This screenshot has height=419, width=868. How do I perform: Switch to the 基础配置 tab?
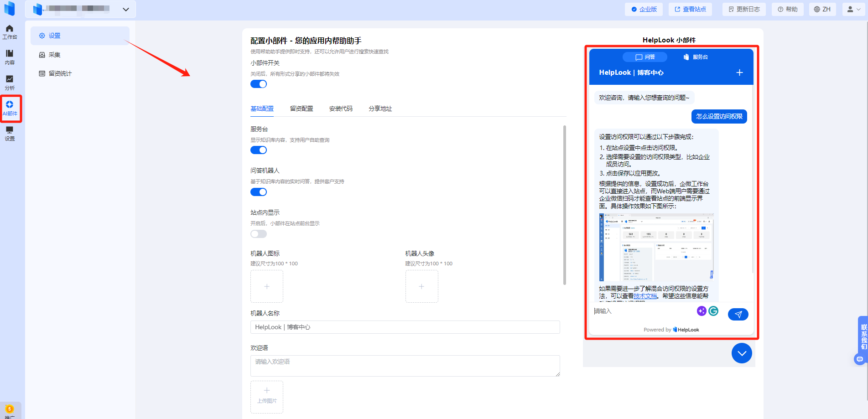[262, 109]
